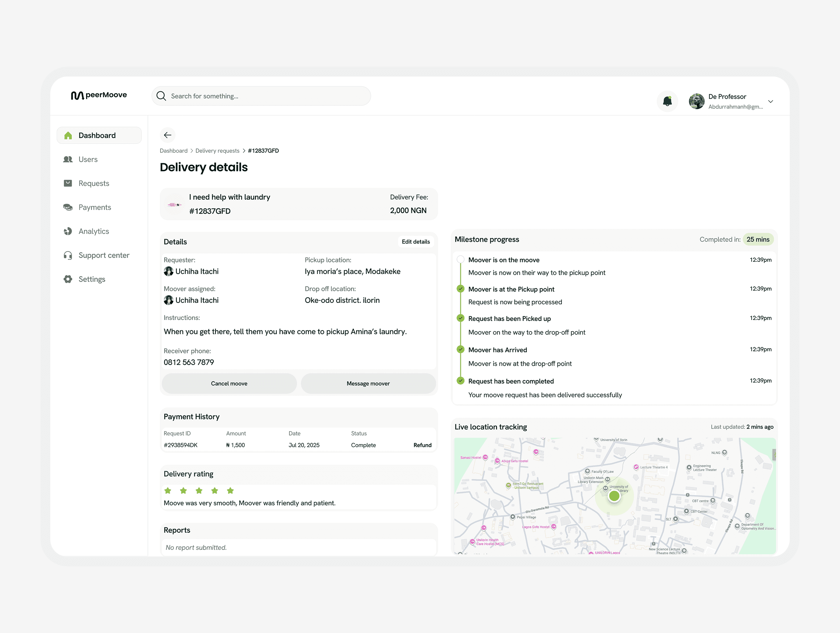Navigate to Dashboard via breadcrumb
This screenshot has width=840, height=633.
pyautogui.click(x=173, y=150)
